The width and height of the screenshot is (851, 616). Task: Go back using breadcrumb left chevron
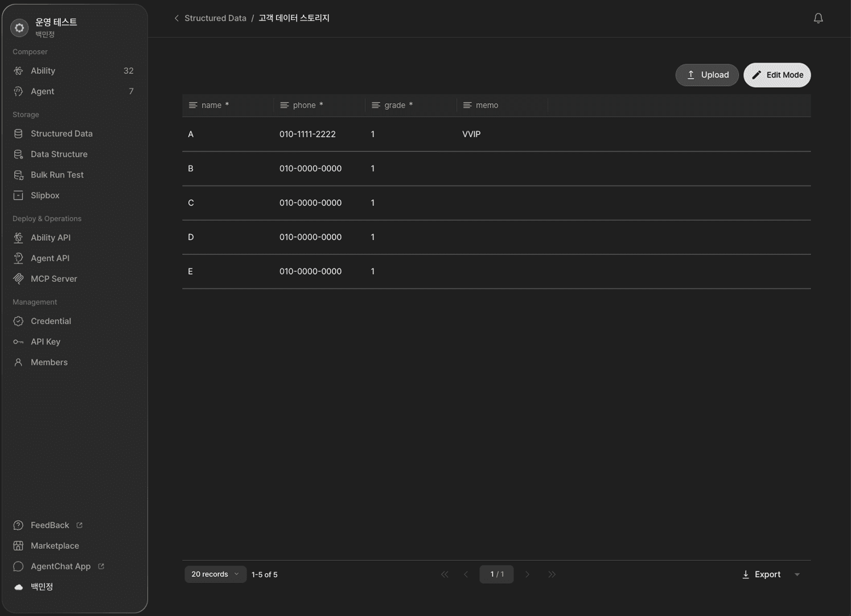coord(176,18)
